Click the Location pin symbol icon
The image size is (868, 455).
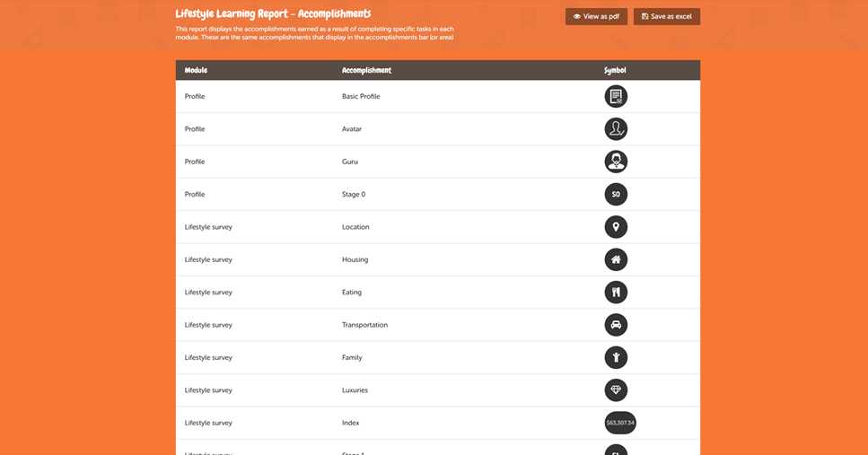click(616, 227)
